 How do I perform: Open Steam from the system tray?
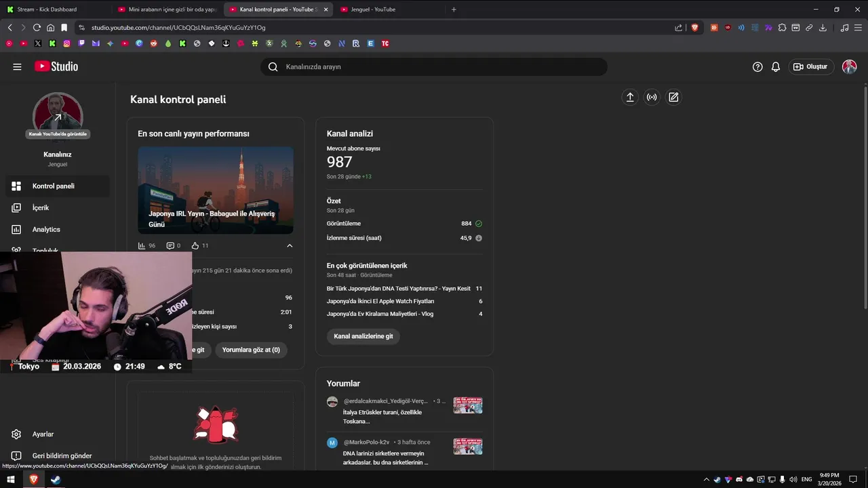click(x=717, y=479)
